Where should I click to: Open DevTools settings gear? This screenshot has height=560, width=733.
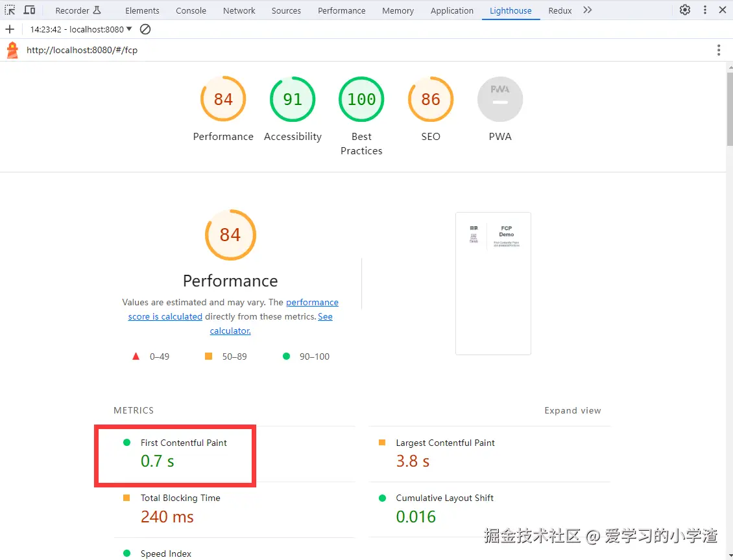pos(685,10)
